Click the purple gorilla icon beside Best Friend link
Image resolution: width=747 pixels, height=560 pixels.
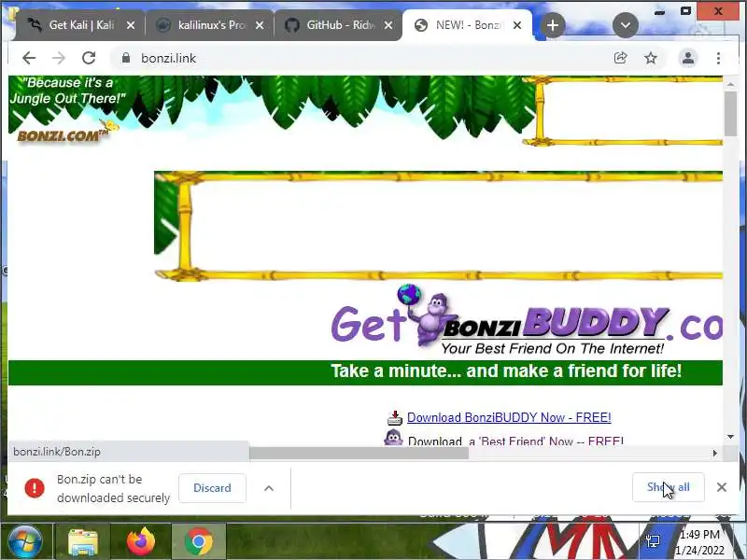click(393, 437)
